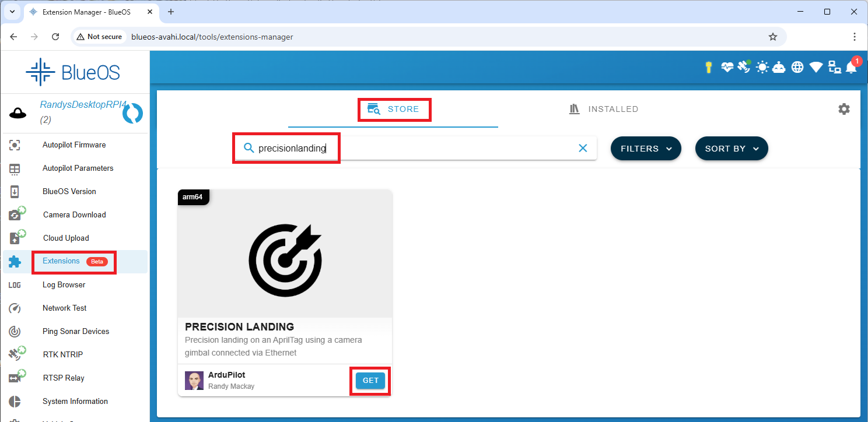Open extension manager settings gear

pos(843,109)
